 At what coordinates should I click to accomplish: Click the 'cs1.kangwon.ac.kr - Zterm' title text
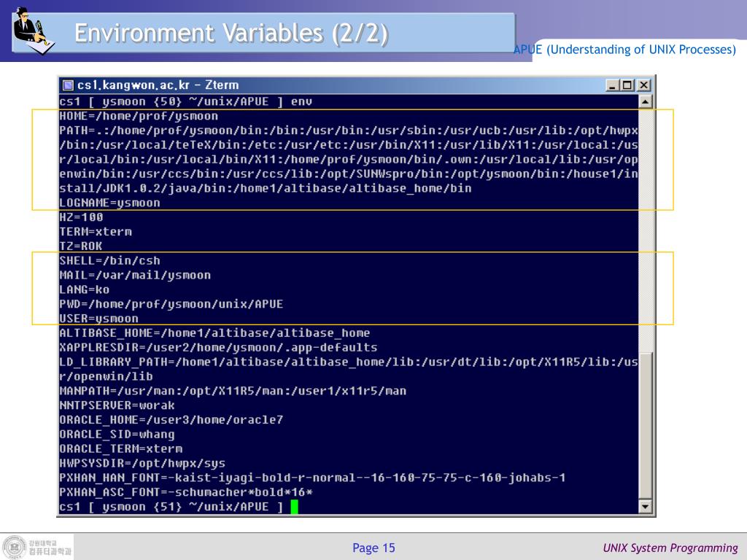pyautogui.click(x=158, y=85)
